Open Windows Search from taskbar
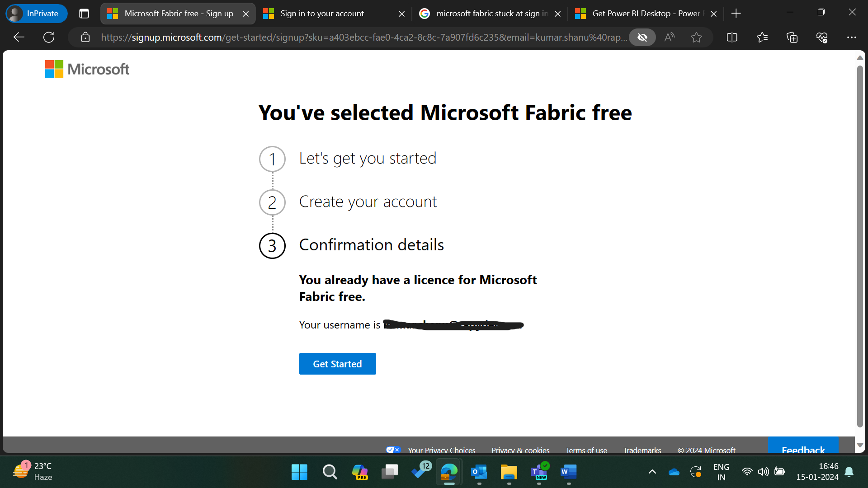 pos(330,472)
